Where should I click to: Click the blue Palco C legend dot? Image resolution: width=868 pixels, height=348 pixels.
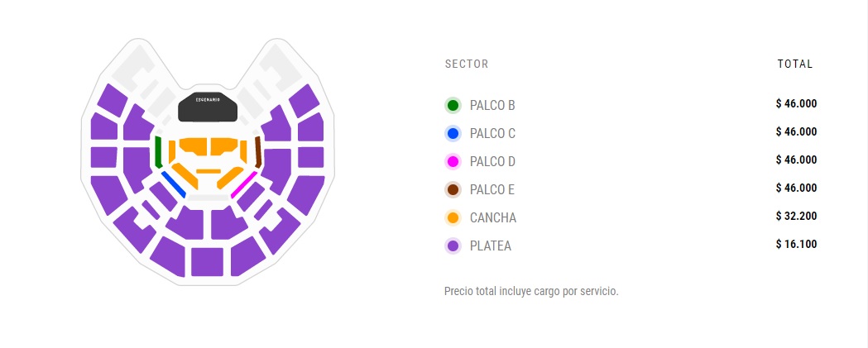453,133
